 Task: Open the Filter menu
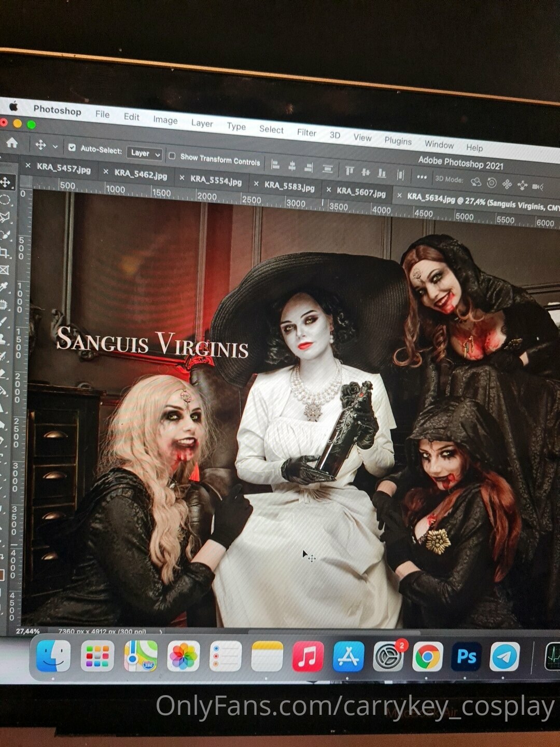(x=306, y=132)
